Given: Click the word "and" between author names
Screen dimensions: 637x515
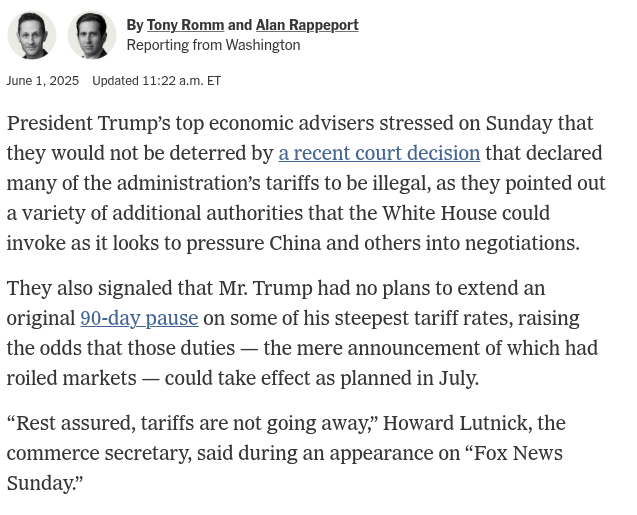Looking at the screenshot, I should pos(240,25).
